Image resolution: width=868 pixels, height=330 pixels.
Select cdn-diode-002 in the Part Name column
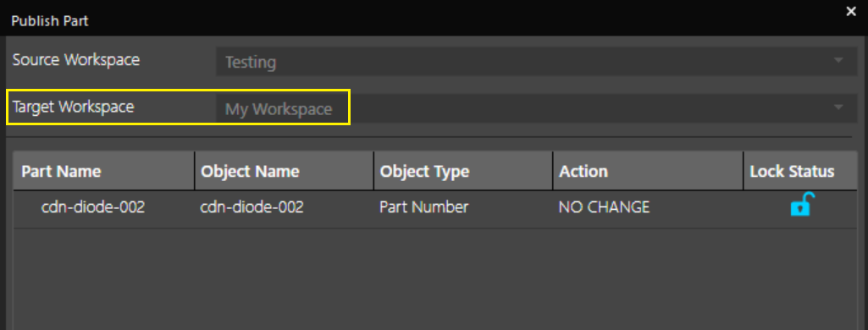click(93, 207)
